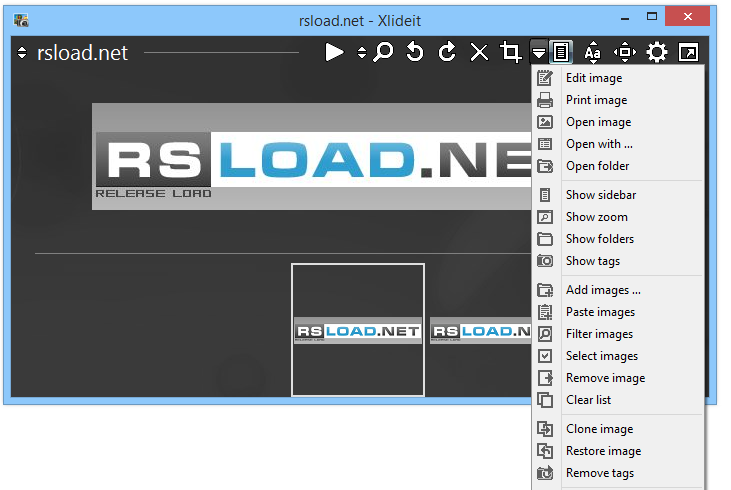Choose Print image from menu
This screenshot has width=731, height=490.
click(x=618, y=100)
